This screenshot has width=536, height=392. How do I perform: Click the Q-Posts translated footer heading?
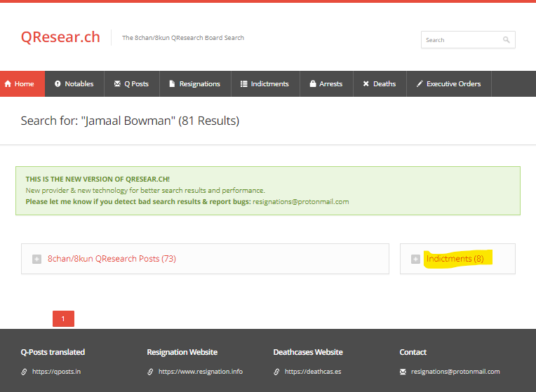(x=53, y=352)
